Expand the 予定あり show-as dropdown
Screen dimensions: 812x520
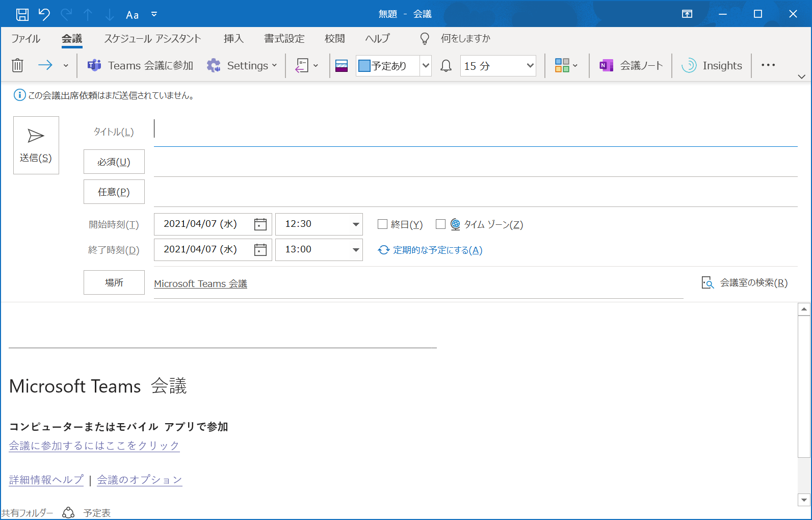pos(426,65)
